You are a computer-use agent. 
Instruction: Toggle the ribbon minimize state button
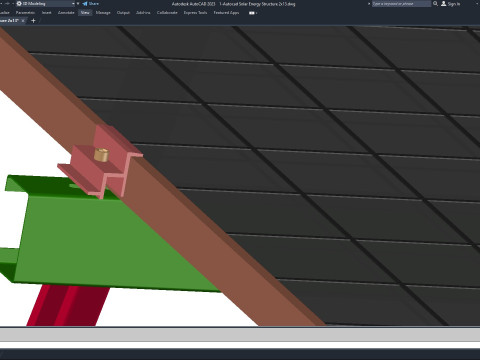[252, 13]
